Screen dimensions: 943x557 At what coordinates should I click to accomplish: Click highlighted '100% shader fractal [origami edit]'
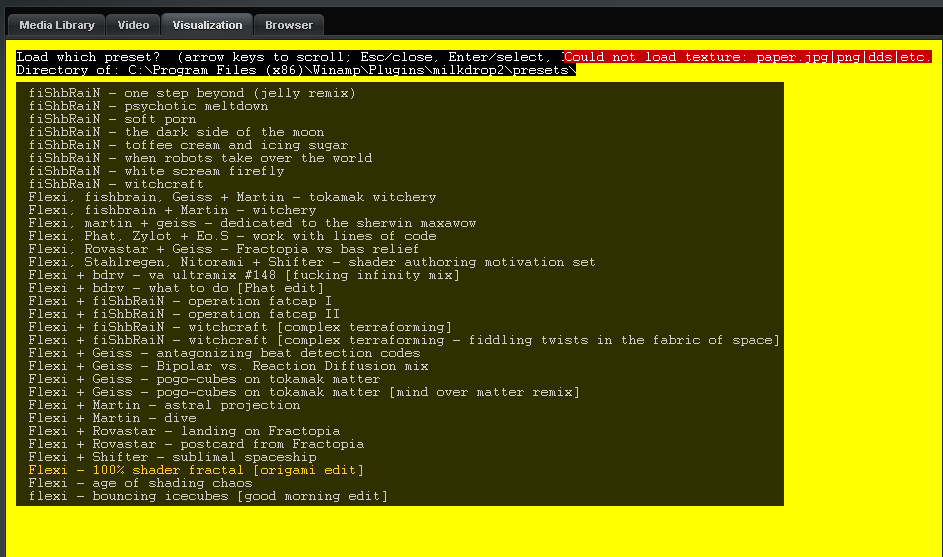click(x=196, y=470)
